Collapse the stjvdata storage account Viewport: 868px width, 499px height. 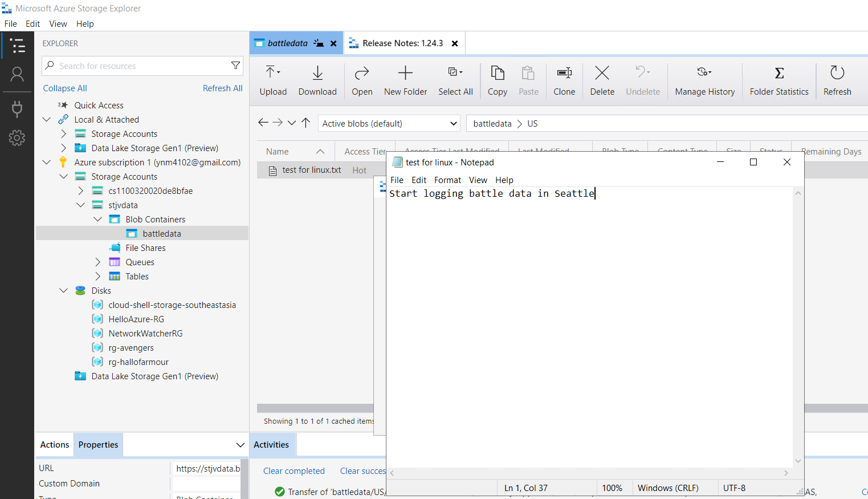point(81,205)
